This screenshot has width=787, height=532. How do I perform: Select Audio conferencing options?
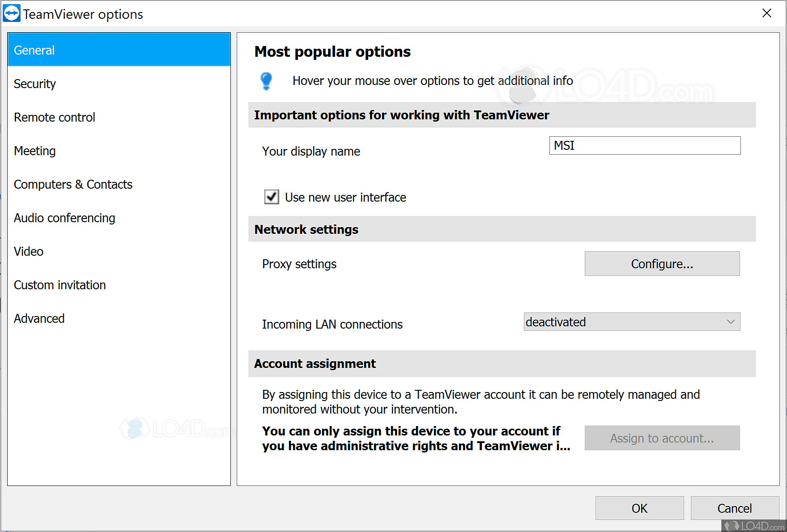coord(64,218)
